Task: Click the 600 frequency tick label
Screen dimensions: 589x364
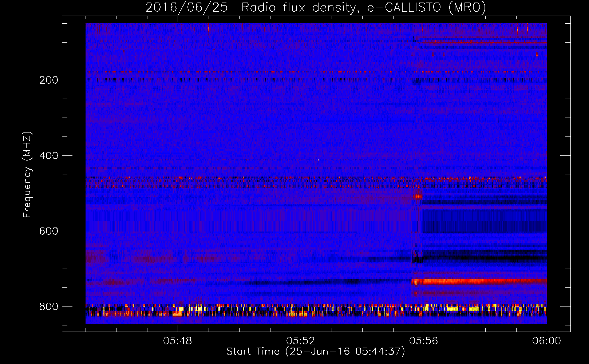Action: (49, 232)
